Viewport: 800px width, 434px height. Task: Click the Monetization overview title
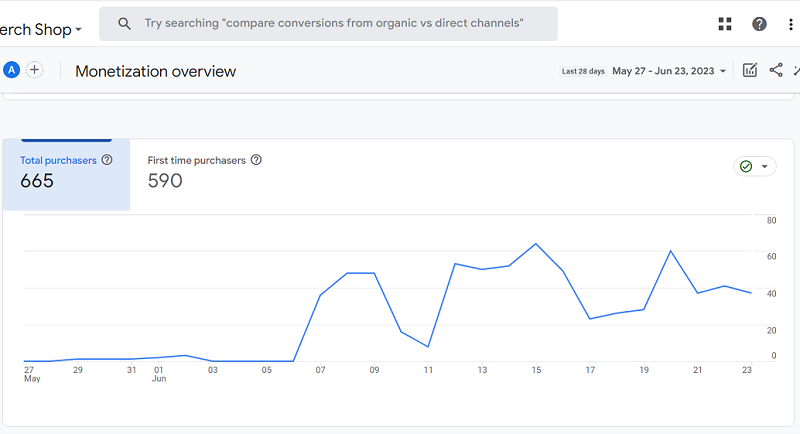point(155,71)
